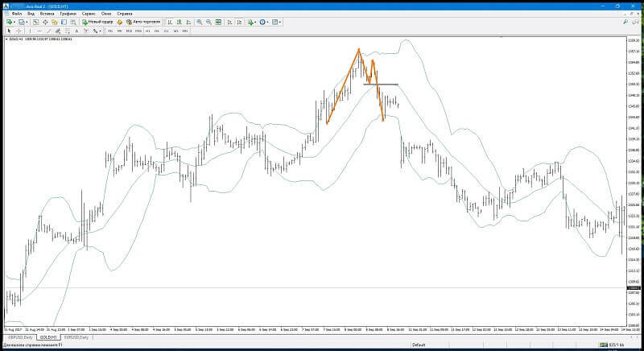The height and width of the screenshot is (351, 644).
Task: Click the New Order button
Action: 97,22
